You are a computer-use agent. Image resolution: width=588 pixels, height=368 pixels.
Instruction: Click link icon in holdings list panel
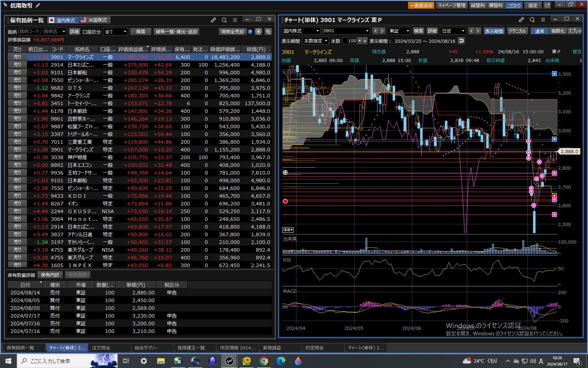coord(213,20)
